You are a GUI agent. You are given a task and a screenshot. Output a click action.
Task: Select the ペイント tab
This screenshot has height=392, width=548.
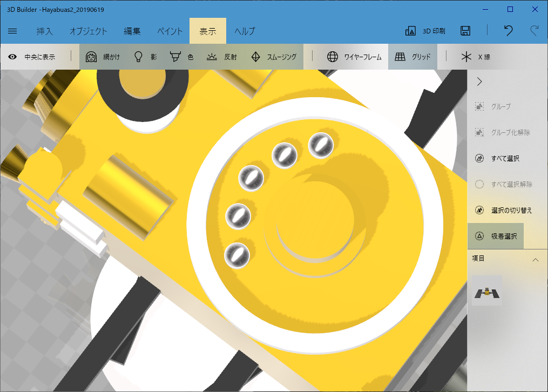170,31
